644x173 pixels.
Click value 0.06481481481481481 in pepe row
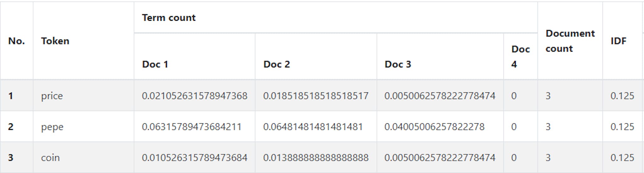[313, 127]
